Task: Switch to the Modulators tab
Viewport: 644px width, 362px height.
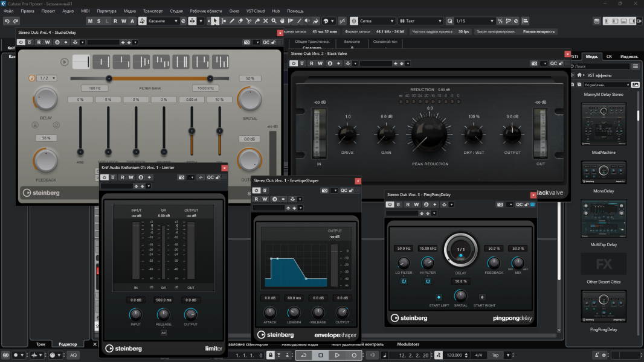Action: click(408, 345)
